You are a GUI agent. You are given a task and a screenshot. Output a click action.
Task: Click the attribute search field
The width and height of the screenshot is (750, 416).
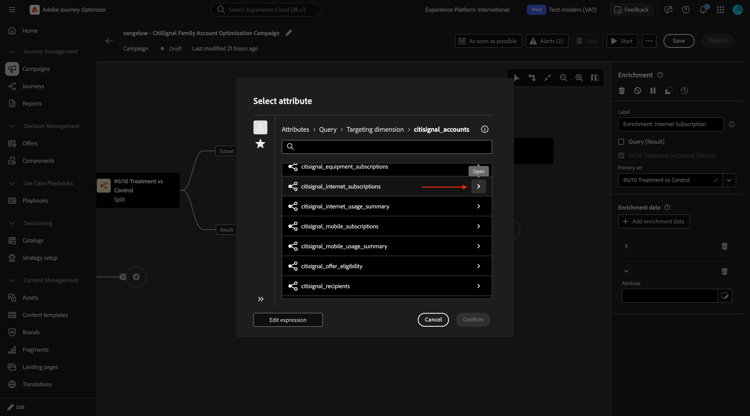click(x=386, y=147)
